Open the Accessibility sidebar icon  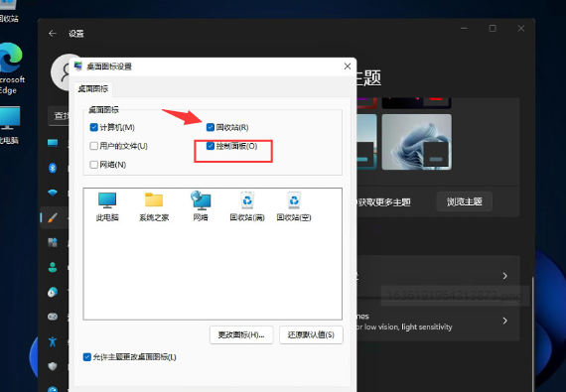tap(53, 340)
